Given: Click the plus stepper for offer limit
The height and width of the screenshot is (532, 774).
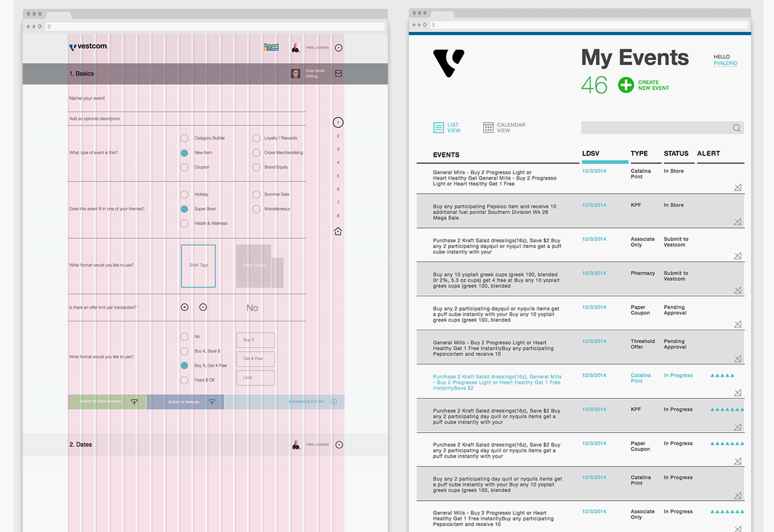Looking at the screenshot, I should [x=184, y=307].
